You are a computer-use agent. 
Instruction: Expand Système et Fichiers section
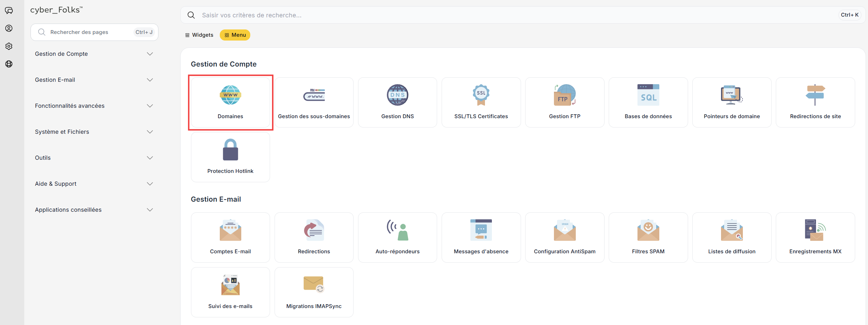click(94, 132)
